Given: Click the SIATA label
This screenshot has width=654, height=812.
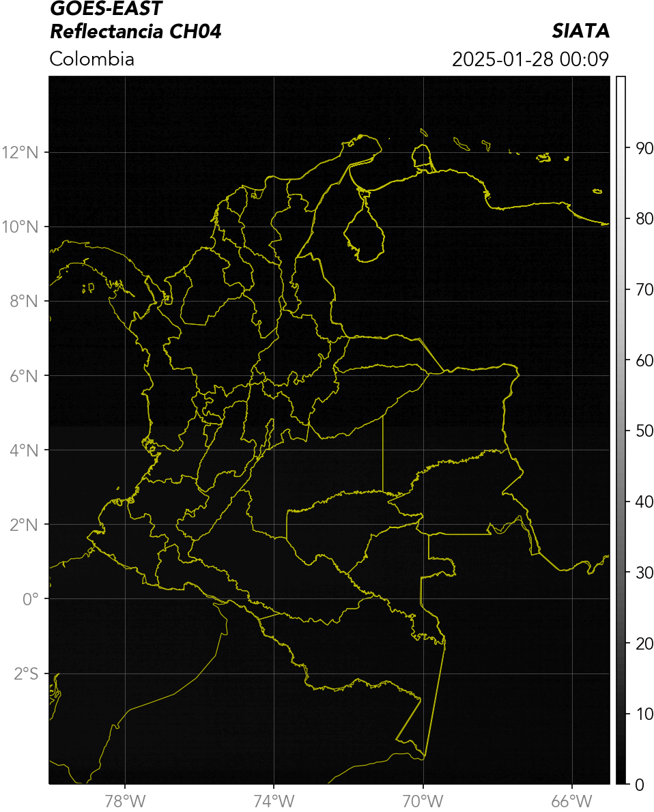Looking at the screenshot, I should click(580, 31).
